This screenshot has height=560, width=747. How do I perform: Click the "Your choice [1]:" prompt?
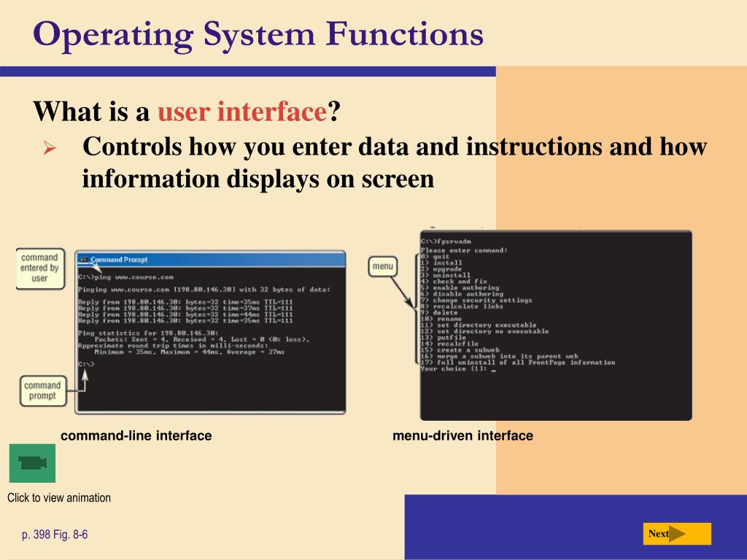click(x=458, y=368)
